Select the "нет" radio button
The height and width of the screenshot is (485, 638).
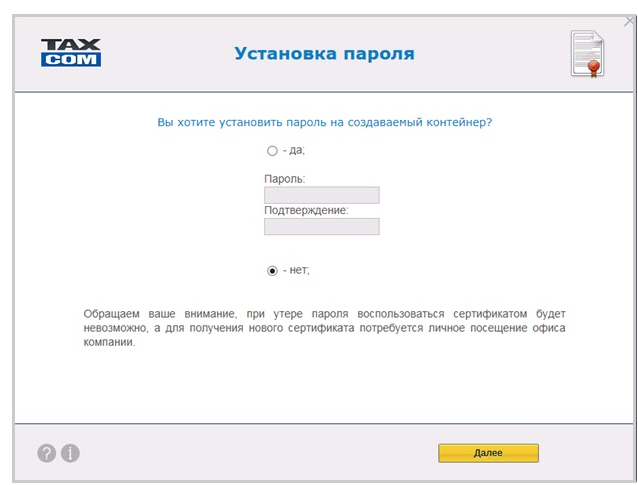272,270
